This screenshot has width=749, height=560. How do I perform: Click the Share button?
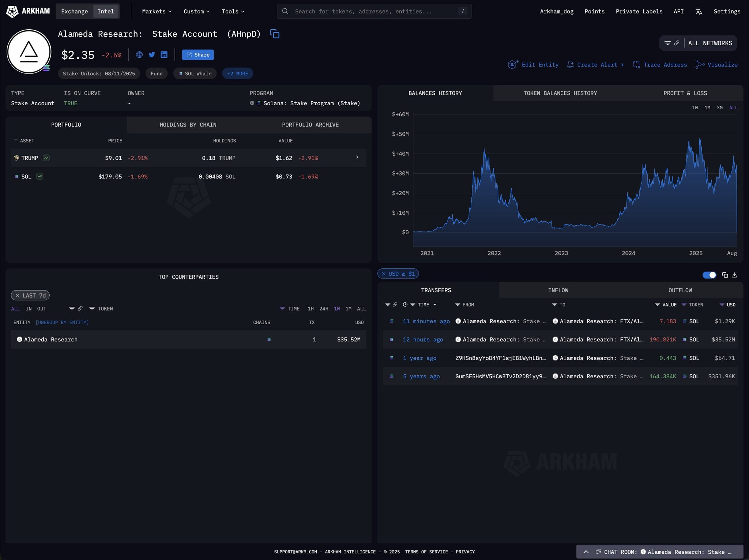(198, 55)
